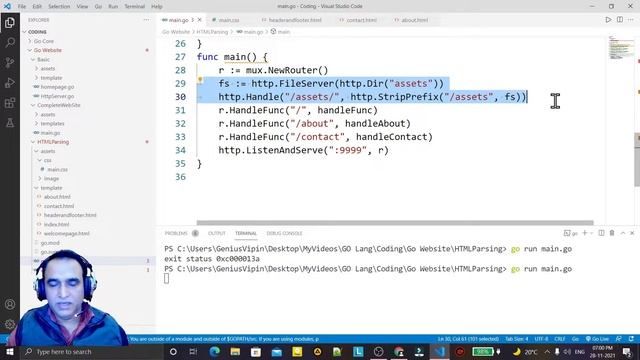The width and height of the screenshot is (640, 360).
Task: Collapse the CODING root folder
Action: tap(35, 32)
